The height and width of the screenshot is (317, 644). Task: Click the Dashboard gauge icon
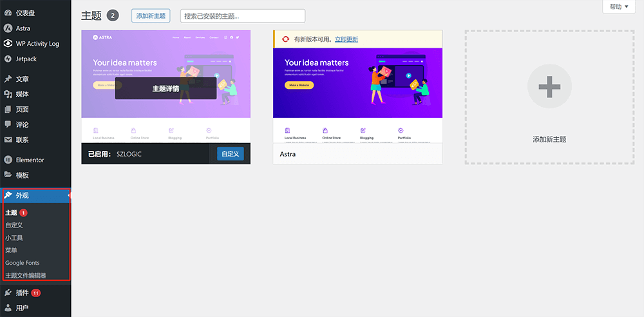point(7,13)
